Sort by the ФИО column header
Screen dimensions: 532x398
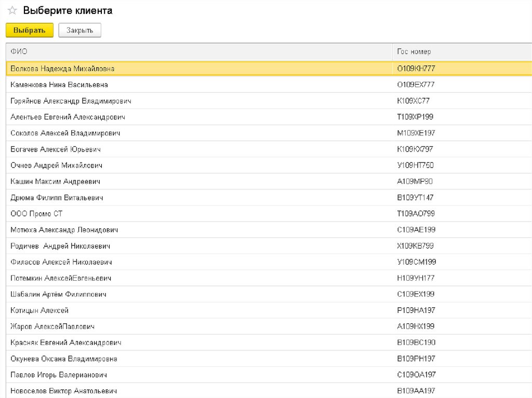[19, 51]
